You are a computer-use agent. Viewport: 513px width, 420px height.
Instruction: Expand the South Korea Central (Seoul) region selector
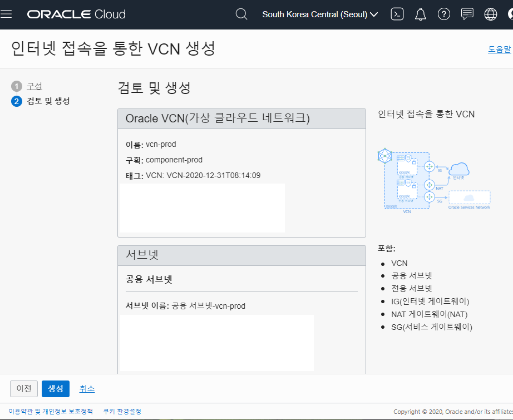320,14
